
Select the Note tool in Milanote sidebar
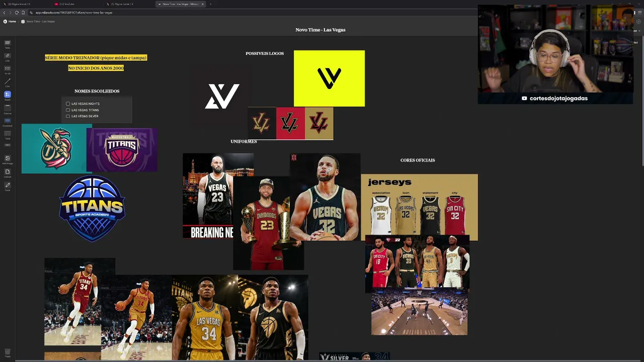tap(7, 44)
